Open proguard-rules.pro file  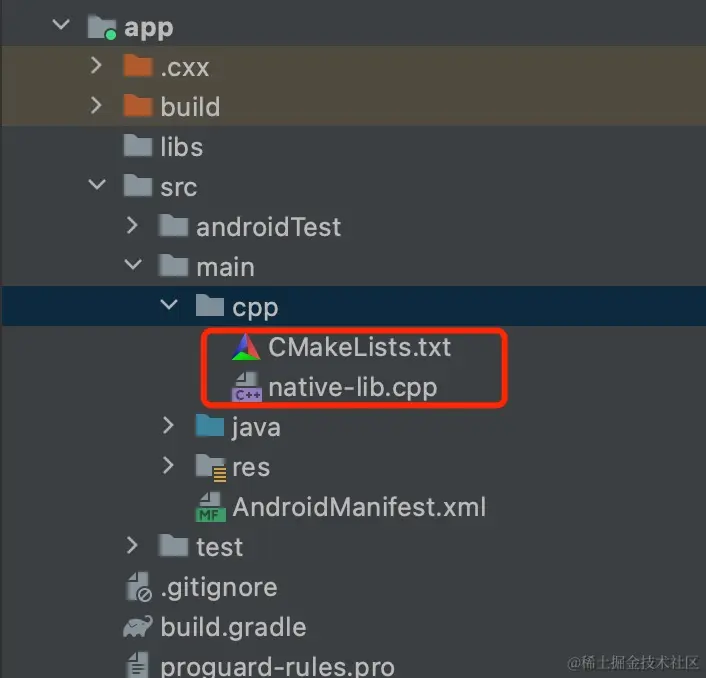pos(277,666)
